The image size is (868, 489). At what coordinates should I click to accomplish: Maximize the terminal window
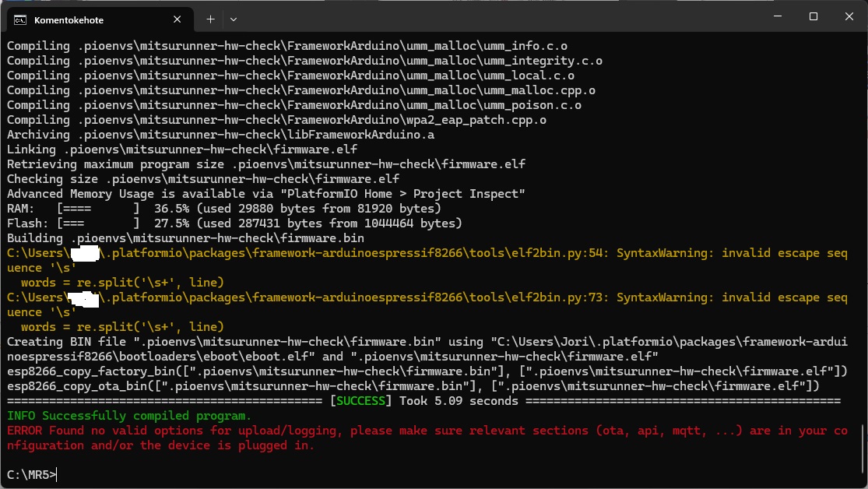pos(813,16)
